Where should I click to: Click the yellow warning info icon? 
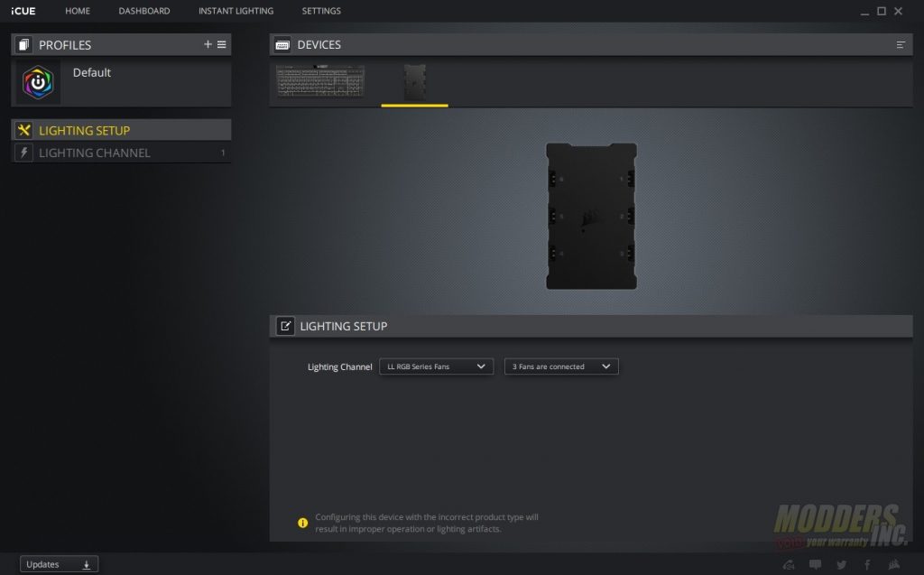[302, 523]
